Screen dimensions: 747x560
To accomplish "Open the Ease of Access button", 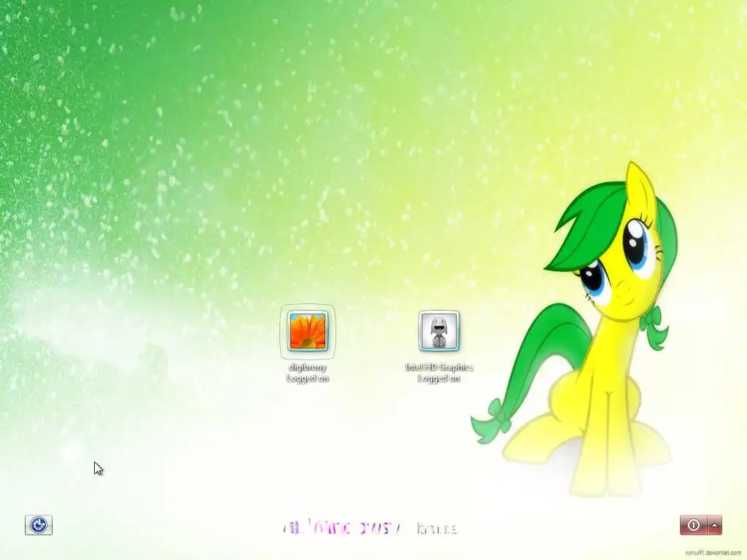I will [39, 525].
